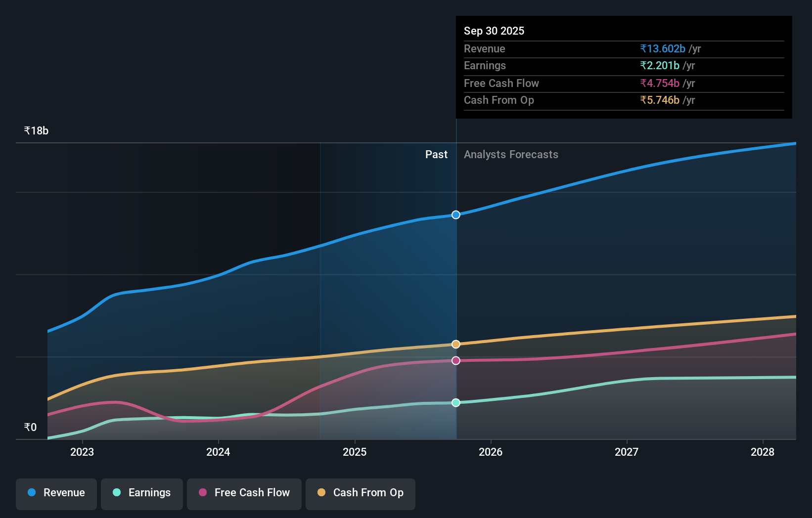Click the Revenue value in the tooltip
Screen dimensions: 812x518
(x=663, y=48)
